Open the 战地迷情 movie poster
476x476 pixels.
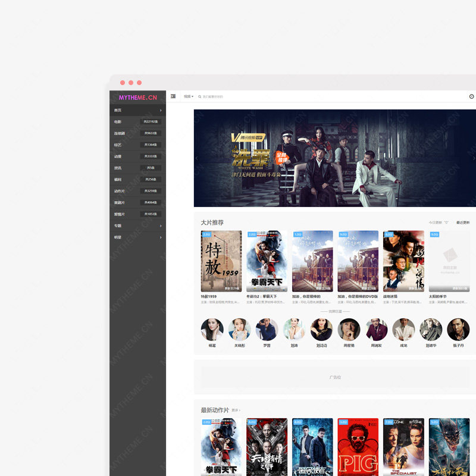[x=403, y=261]
